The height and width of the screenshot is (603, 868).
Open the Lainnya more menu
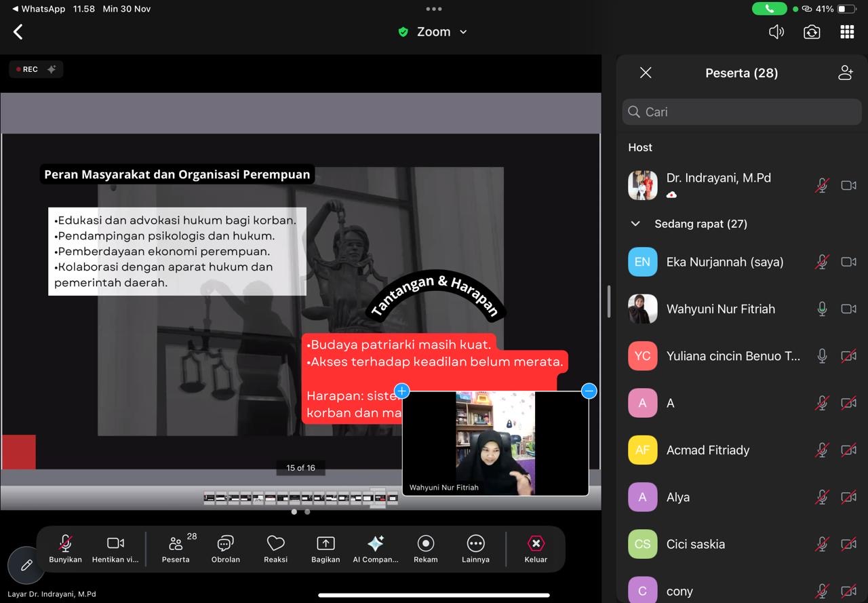[475, 548]
